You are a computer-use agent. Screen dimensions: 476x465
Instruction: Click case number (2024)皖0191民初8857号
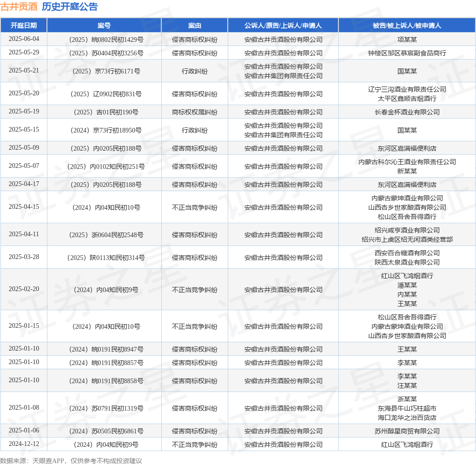coord(106,363)
